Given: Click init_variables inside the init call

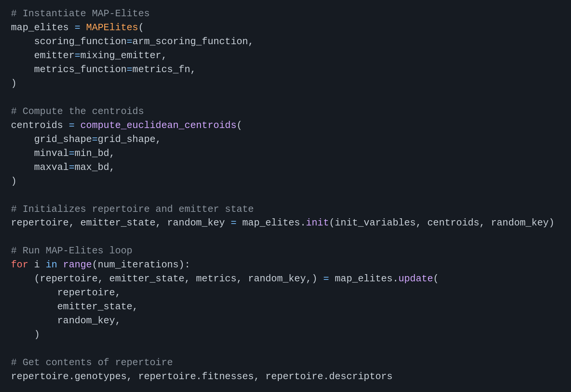Looking at the screenshot, I should pyautogui.click(x=375, y=223).
